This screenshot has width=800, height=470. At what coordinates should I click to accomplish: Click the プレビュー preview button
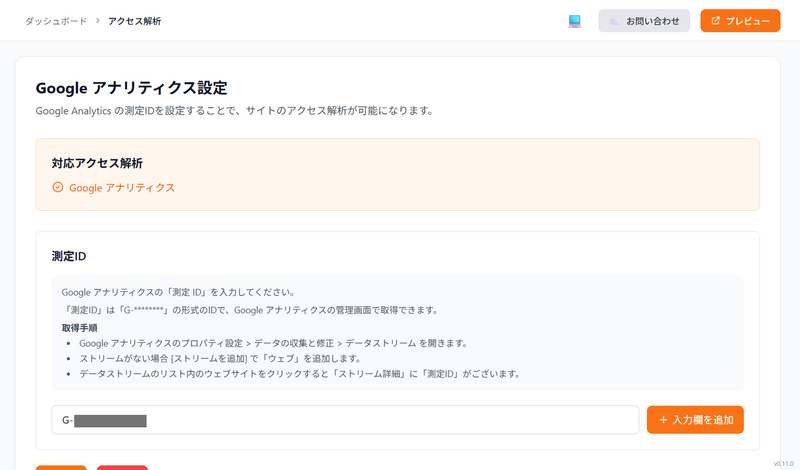(740, 21)
